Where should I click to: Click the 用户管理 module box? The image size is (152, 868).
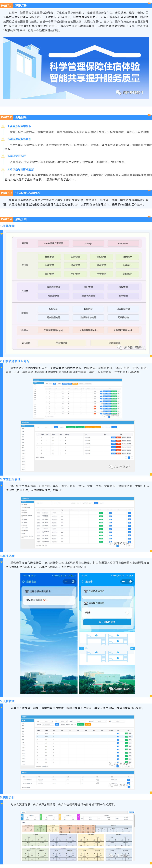[x=75, y=274]
